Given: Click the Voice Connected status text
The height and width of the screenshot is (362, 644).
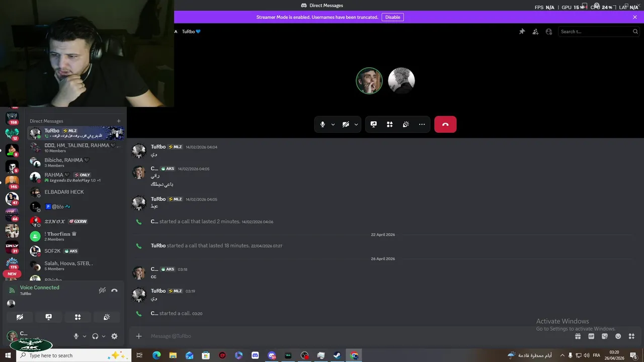Looking at the screenshot, I should click(40, 288).
